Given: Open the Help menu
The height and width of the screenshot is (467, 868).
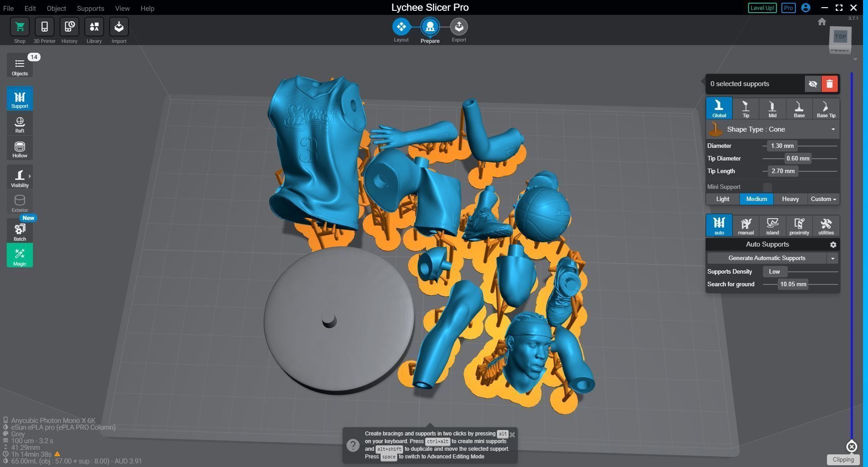Looking at the screenshot, I should [147, 8].
